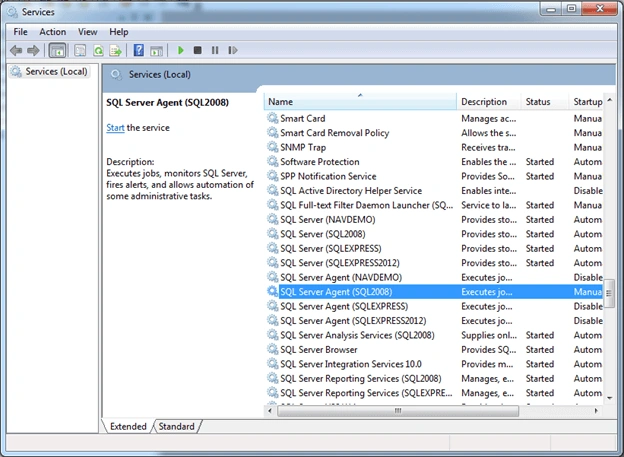Screen dimensions: 624x457
Task: Click Services icon in window title bar
Action: [12, 12]
